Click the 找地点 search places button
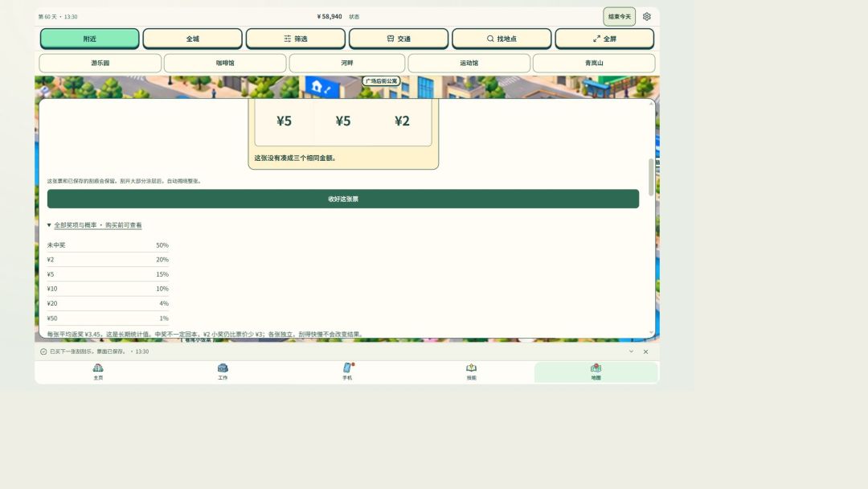The width and height of the screenshot is (868, 489). click(502, 39)
